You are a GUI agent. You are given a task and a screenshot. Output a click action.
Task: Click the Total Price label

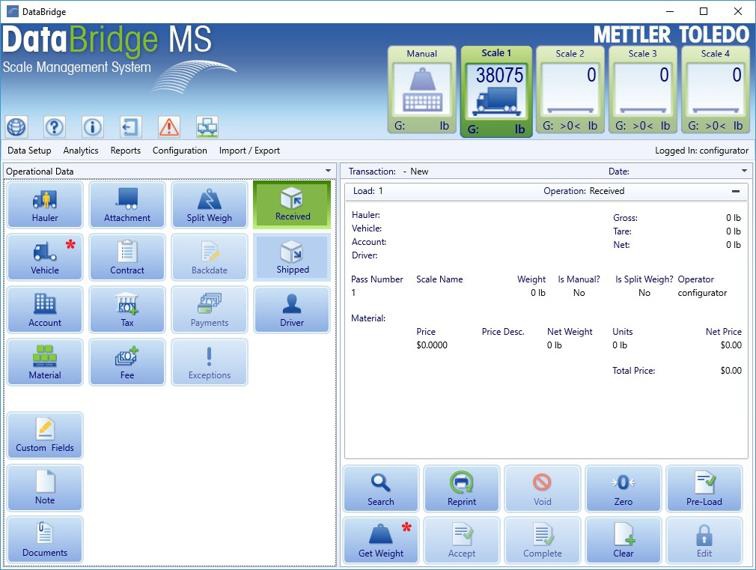(634, 371)
